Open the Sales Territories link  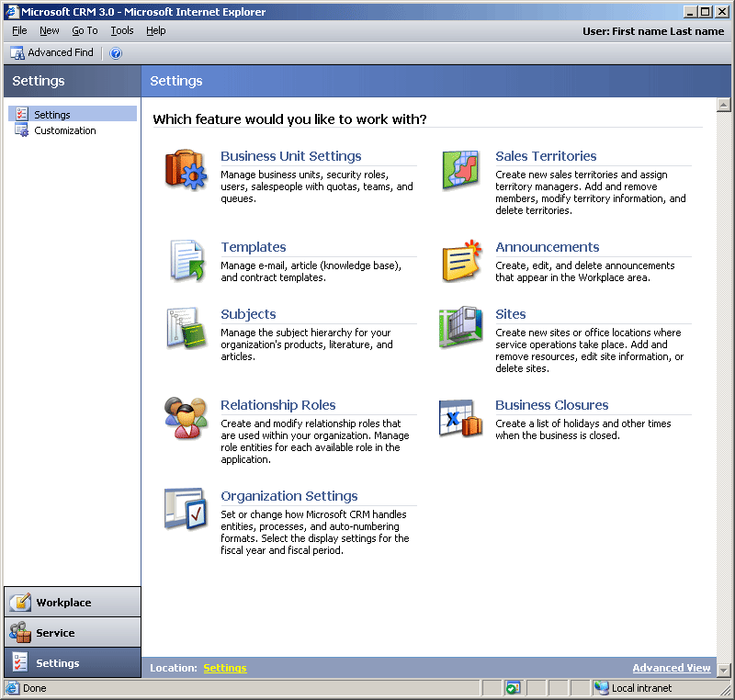point(546,156)
